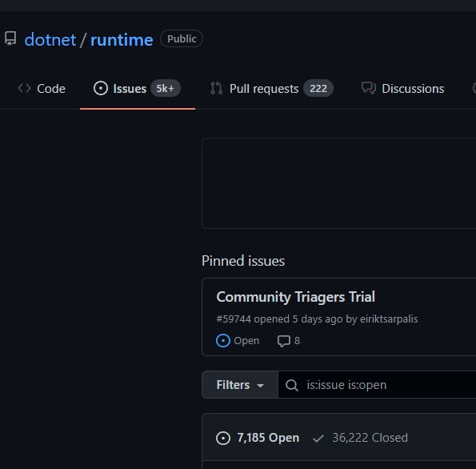Show the 36,222 Closed issues
This screenshot has width=476, height=469.
[360, 438]
